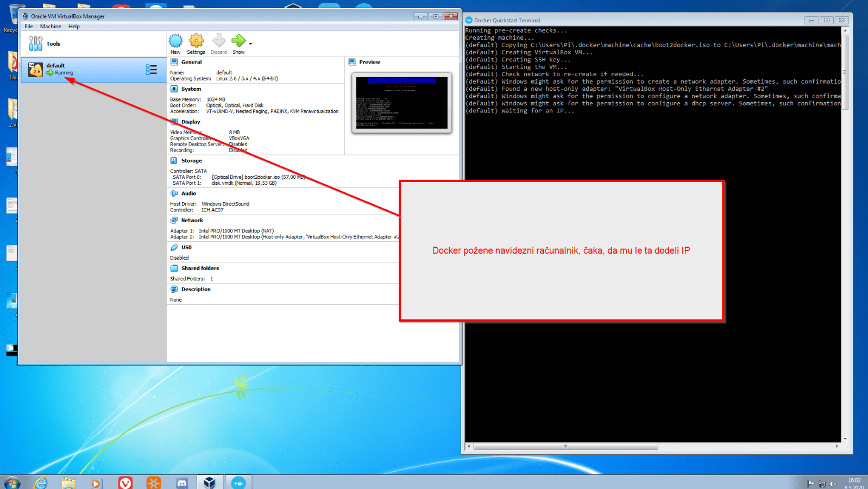Image resolution: width=868 pixels, height=489 pixels.
Task: Click the Discard toolbar icon
Action: coord(219,40)
